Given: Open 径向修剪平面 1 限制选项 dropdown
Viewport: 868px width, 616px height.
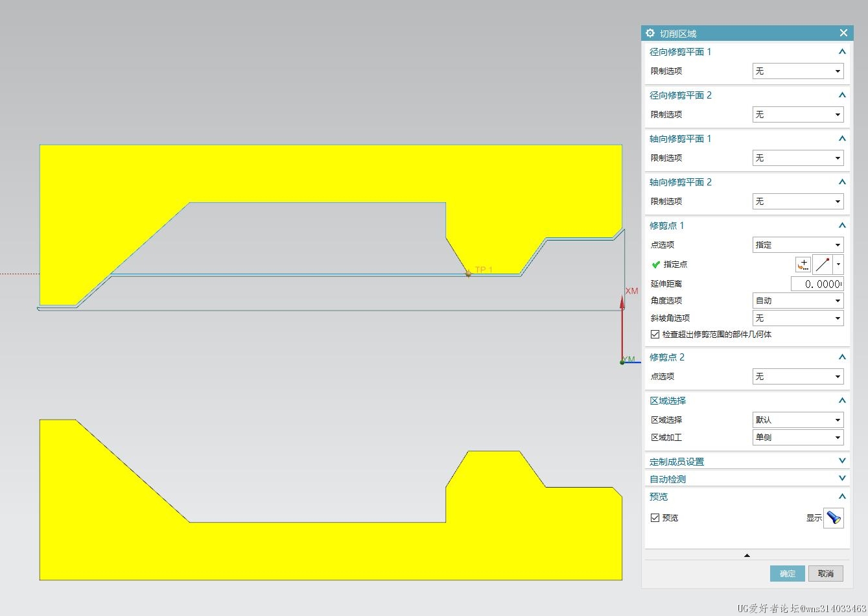Looking at the screenshot, I should (x=798, y=71).
